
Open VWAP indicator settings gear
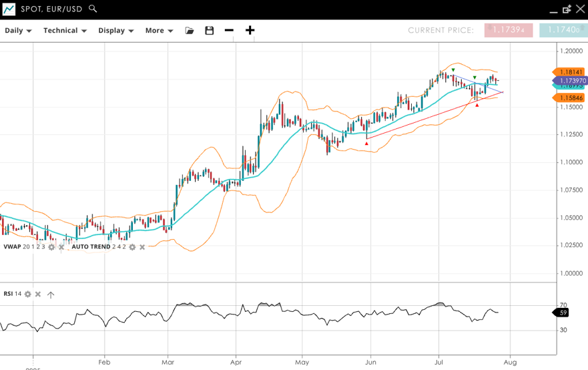[x=51, y=247]
